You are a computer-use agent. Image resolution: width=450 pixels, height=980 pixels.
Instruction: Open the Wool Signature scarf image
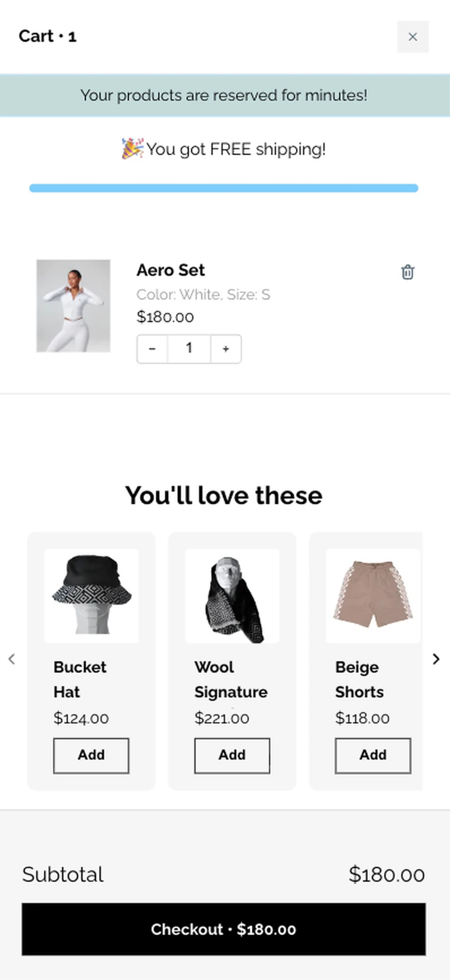click(x=232, y=596)
